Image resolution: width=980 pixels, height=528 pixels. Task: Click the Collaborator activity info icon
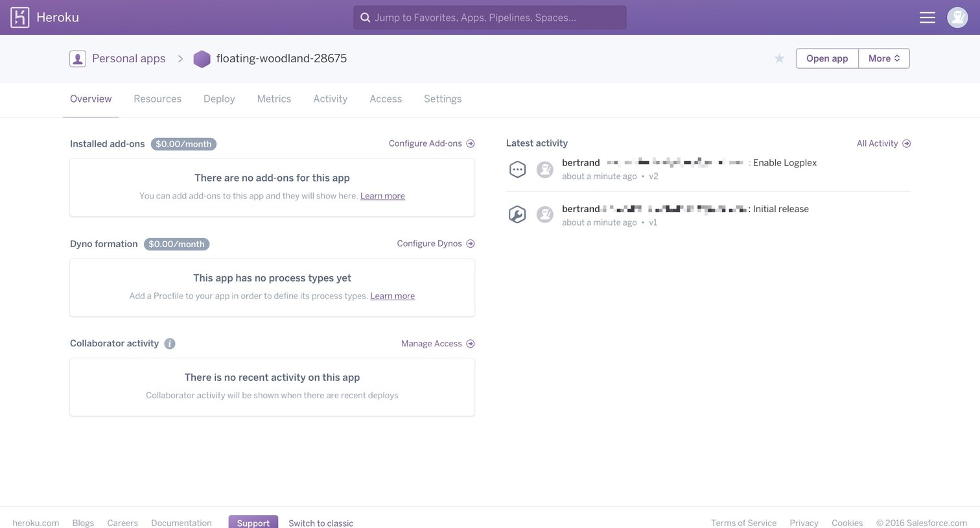pos(170,344)
